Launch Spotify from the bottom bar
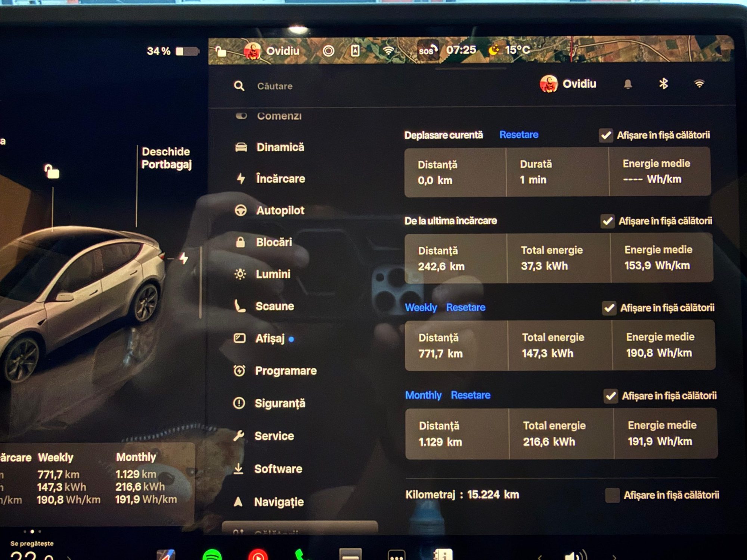The height and width of the screenshot is (560, 747). click(212, 556)
